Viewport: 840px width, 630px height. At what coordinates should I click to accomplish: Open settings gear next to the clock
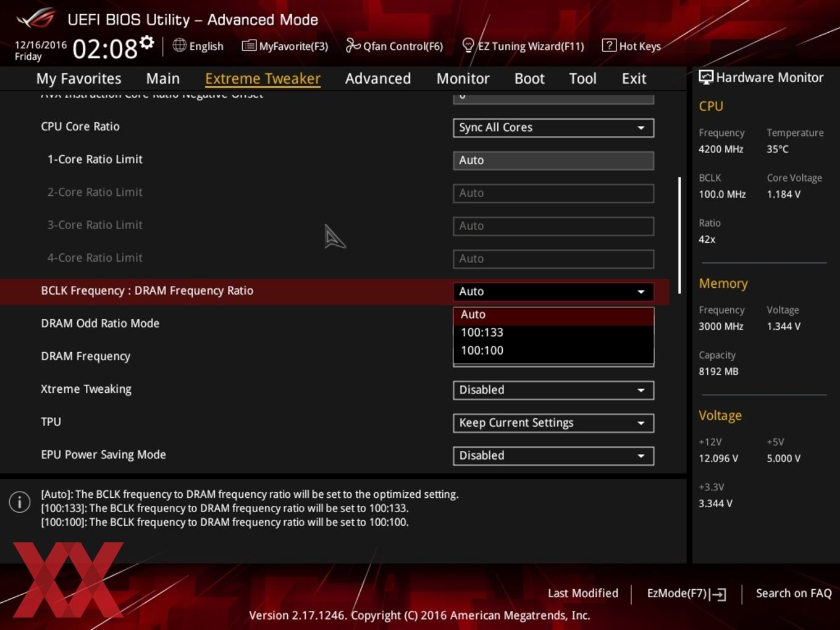(x=146, y=42)
